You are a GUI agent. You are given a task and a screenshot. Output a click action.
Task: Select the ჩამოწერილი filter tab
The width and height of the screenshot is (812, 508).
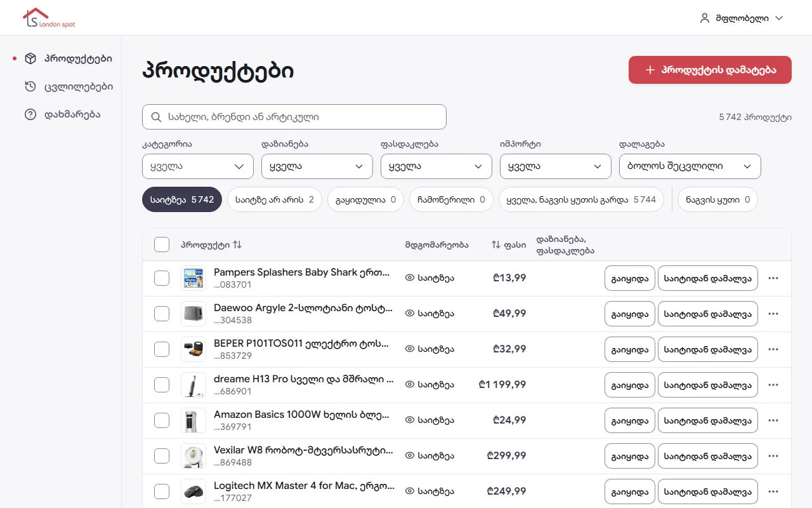[451, 199]
